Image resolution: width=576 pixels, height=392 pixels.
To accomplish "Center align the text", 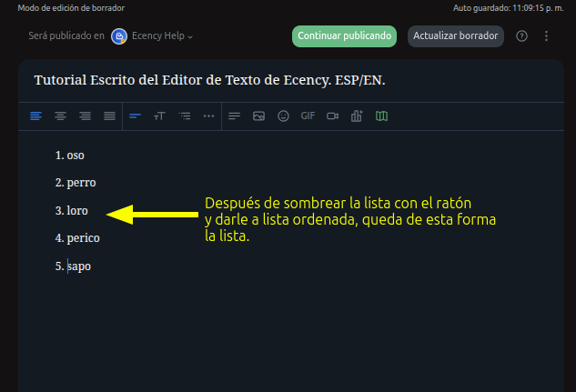I will coord(60,116).
